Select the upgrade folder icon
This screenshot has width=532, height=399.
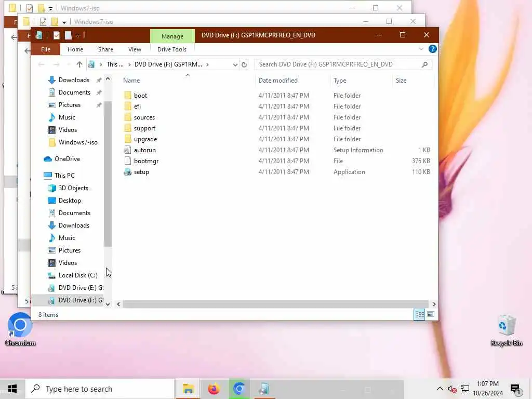(128, 139)
